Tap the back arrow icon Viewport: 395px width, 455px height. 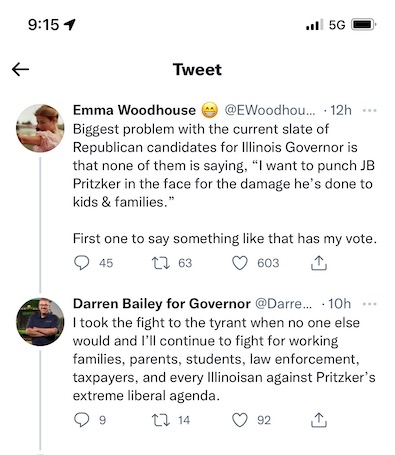tap(20, 69)
